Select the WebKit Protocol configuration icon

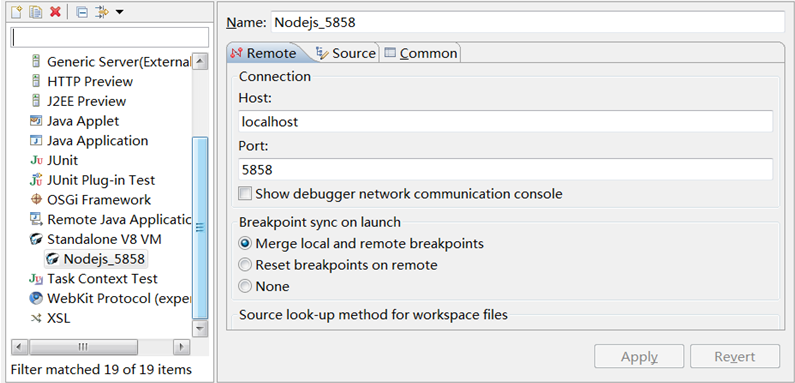point(36,298)
